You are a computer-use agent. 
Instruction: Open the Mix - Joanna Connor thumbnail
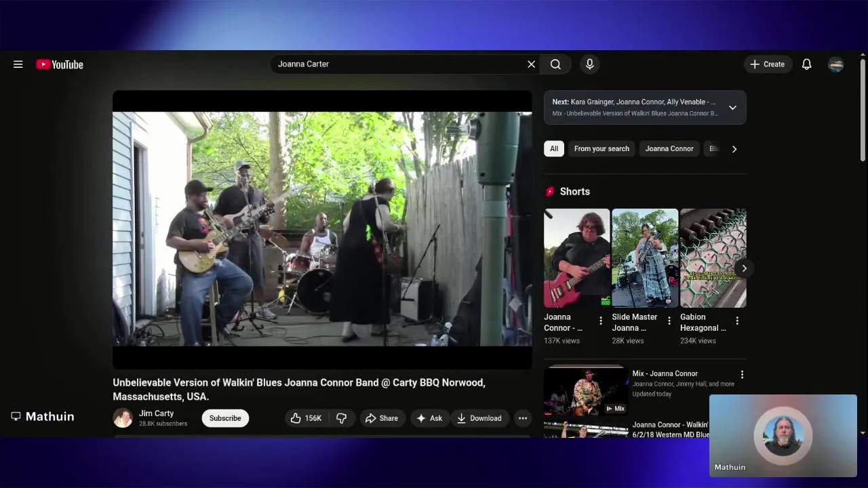(x=586, y=391)
